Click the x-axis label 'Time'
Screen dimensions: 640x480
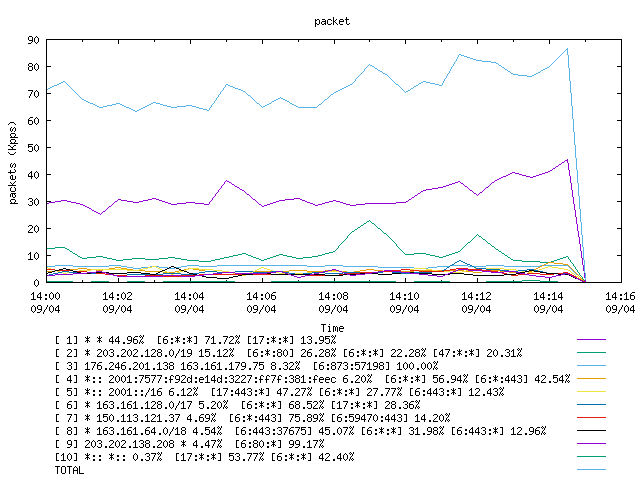coord(332,328)
